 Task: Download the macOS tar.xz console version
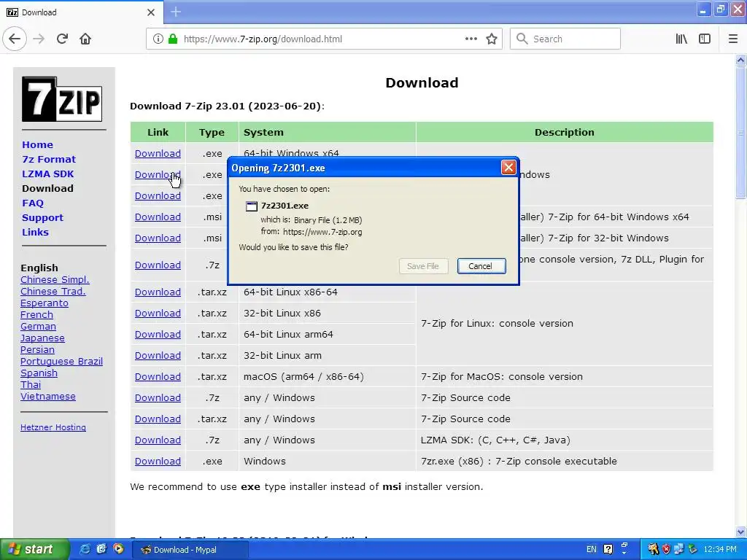click(158, 377)
